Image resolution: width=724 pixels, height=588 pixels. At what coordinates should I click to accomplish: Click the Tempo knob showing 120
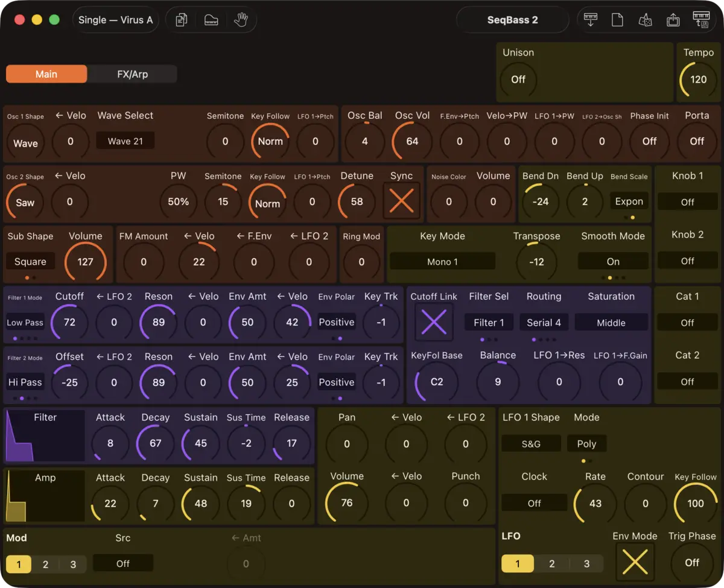point(699,80)
